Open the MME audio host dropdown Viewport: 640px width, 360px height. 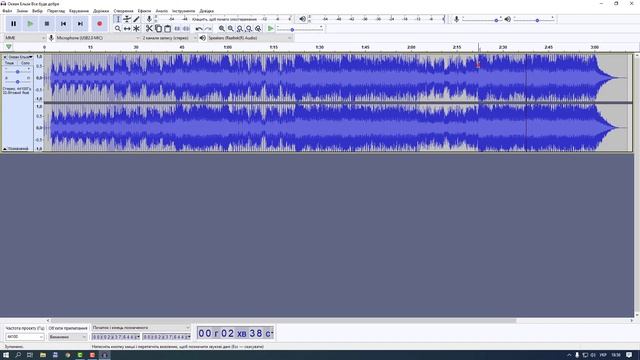24,38
